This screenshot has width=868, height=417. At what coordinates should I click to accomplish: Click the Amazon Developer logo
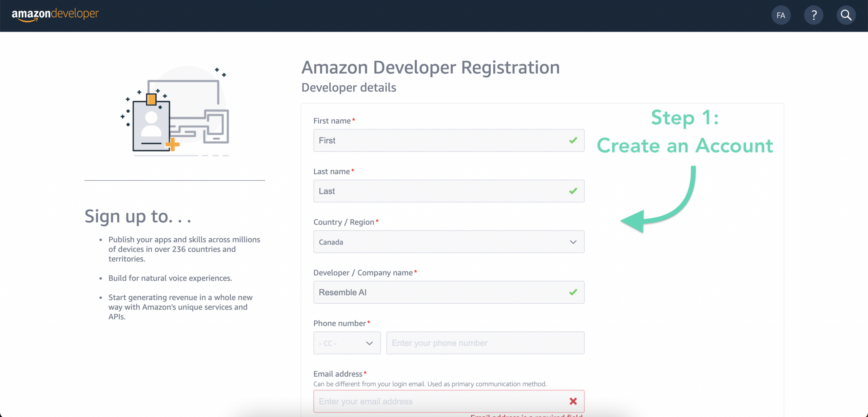[x=55, y=15]
